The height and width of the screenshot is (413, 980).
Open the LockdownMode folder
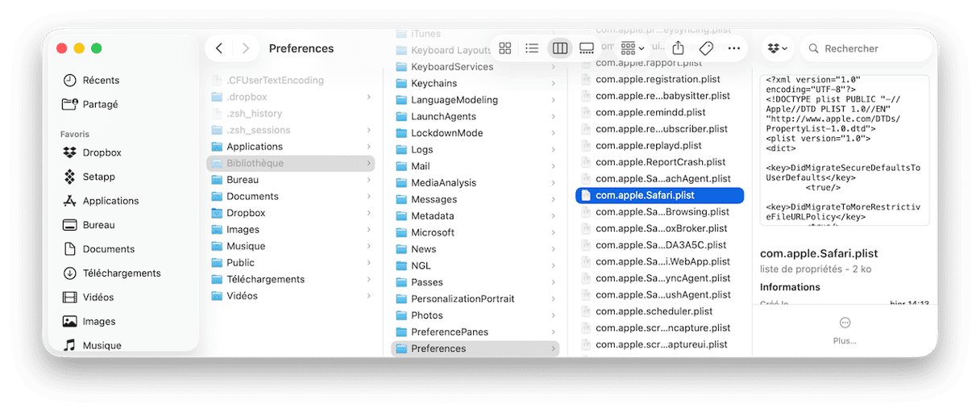(446, 133)
